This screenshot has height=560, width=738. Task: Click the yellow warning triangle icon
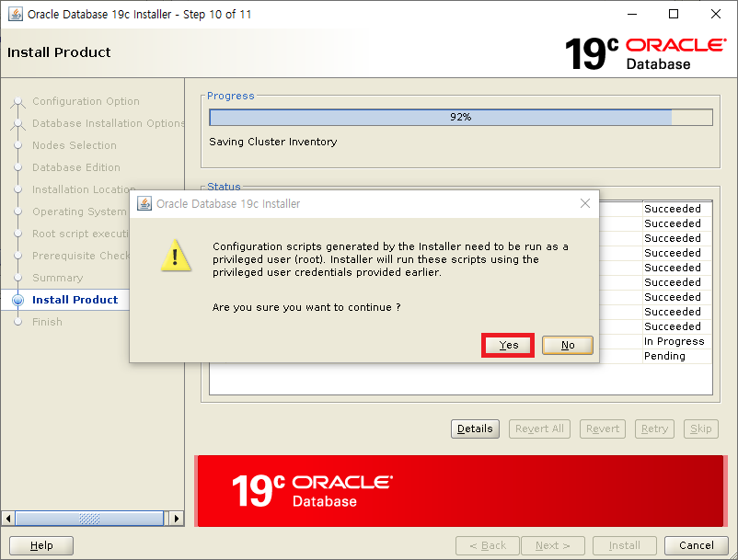tap(176, 256)
